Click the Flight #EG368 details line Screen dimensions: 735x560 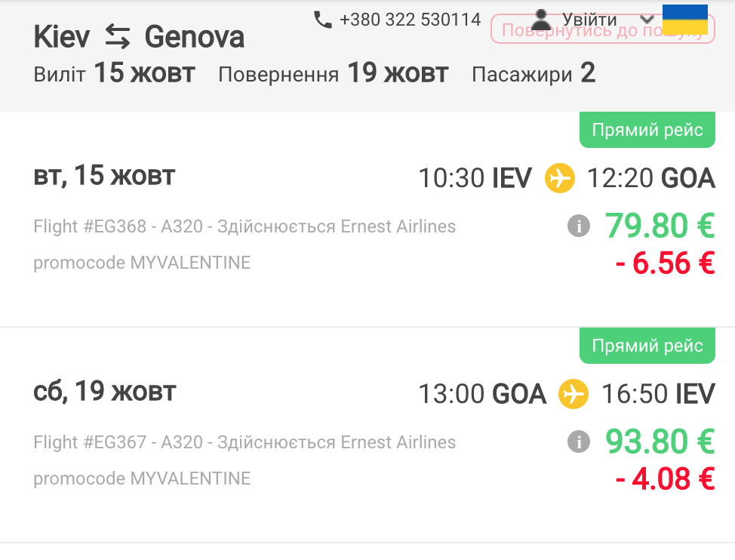244,226
